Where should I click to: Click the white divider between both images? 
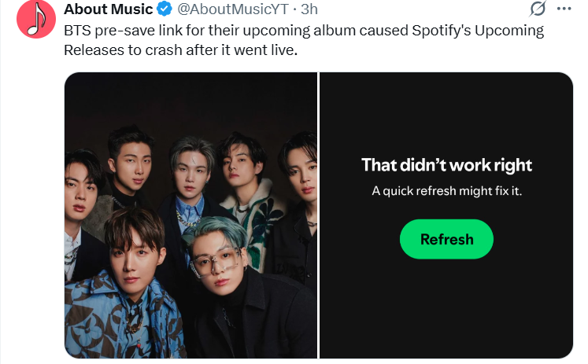pos(319,215)
